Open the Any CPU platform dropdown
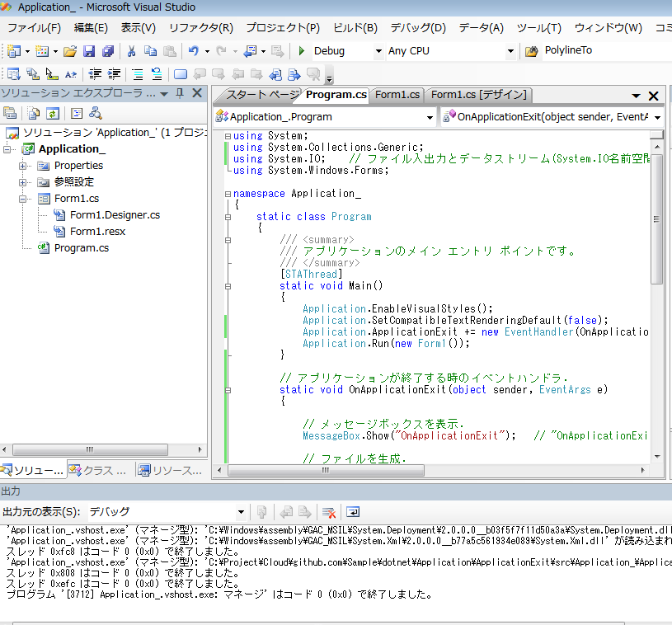 (x=510, y=51)
